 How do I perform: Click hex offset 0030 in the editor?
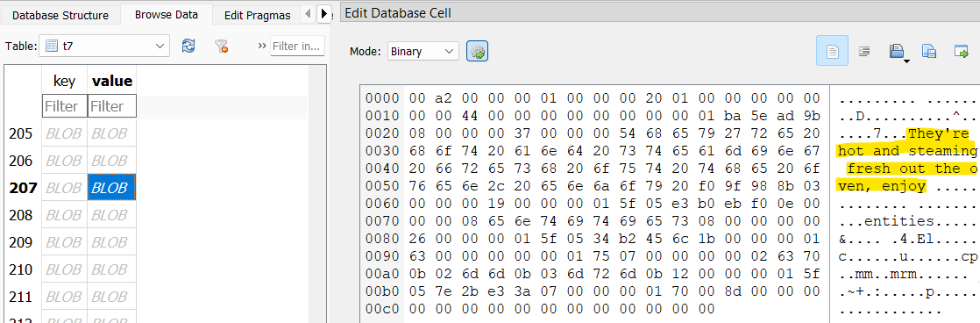[382, 151]
